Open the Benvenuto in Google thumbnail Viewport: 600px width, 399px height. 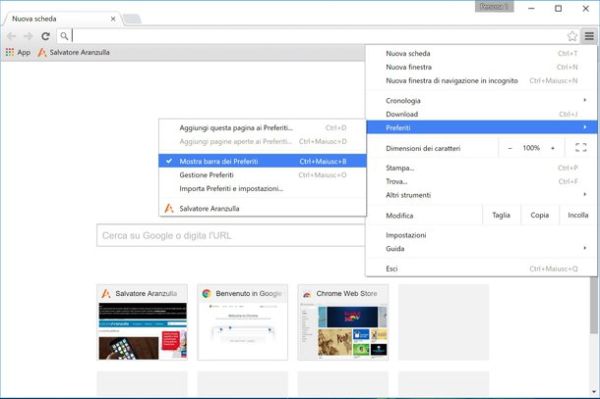(243, 322)
